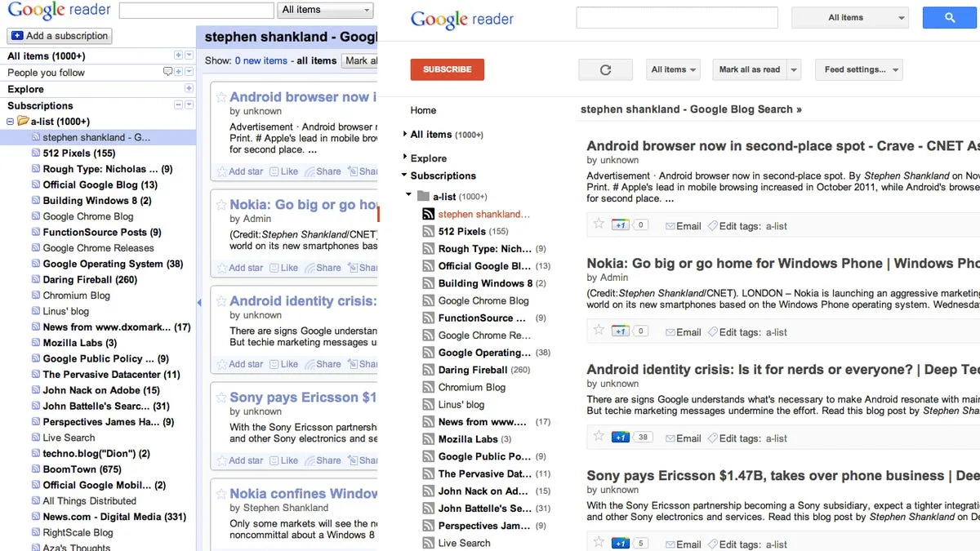The height and width of the screenshot is (551, 980).
Task: Open Nokia confines Windows article in old design
Action: pos(303,493)
